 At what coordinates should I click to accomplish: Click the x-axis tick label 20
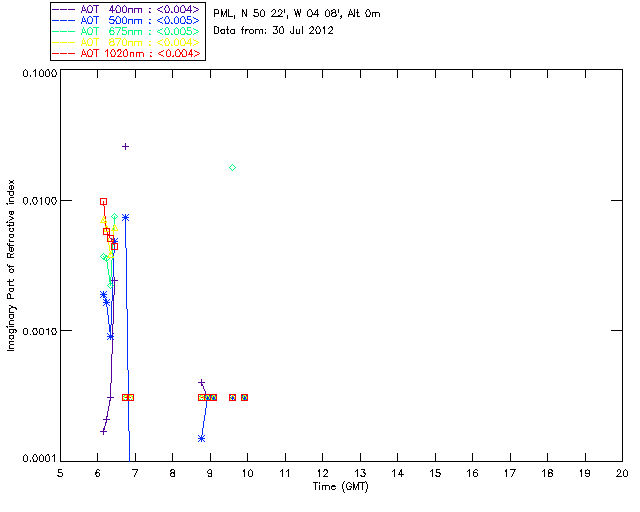(x=622, y=473)
